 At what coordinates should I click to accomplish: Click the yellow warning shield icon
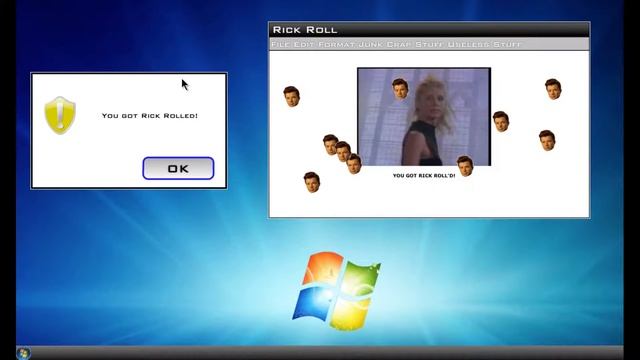tap(60, 116)
